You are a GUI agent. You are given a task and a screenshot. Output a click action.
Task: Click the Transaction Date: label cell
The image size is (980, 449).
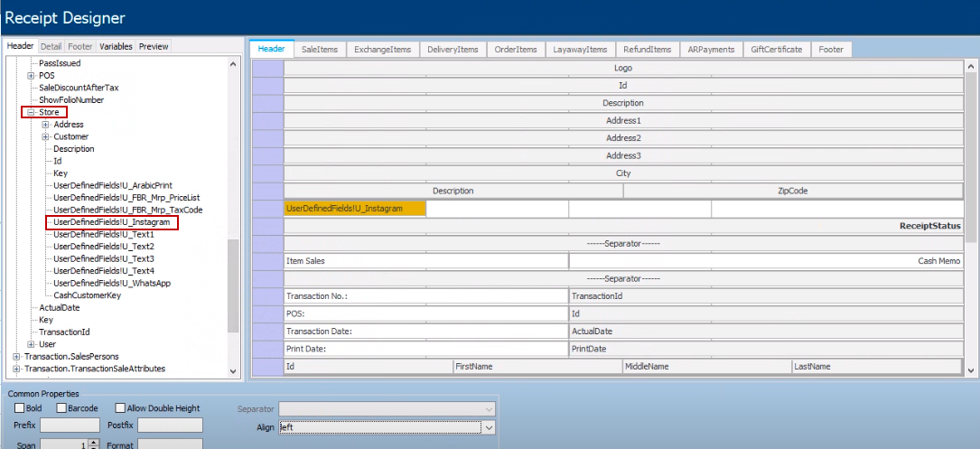pyautogui.click(x=426, y=332)
